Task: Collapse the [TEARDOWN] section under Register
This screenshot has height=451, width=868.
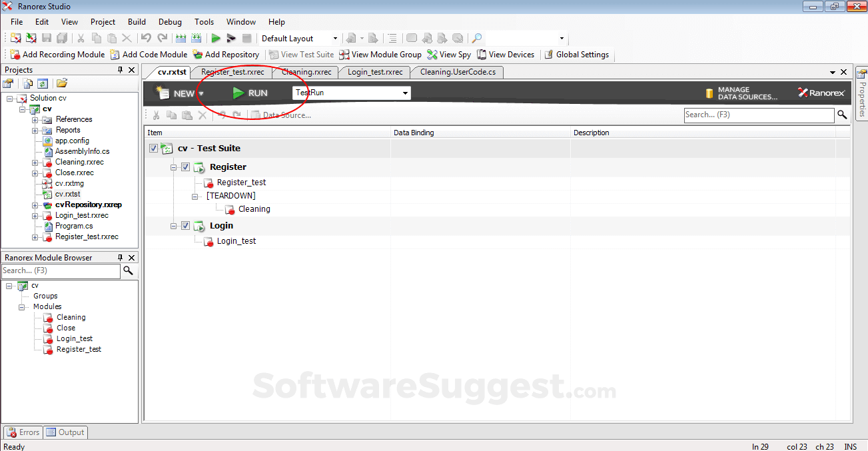Action: coord(193,195)
